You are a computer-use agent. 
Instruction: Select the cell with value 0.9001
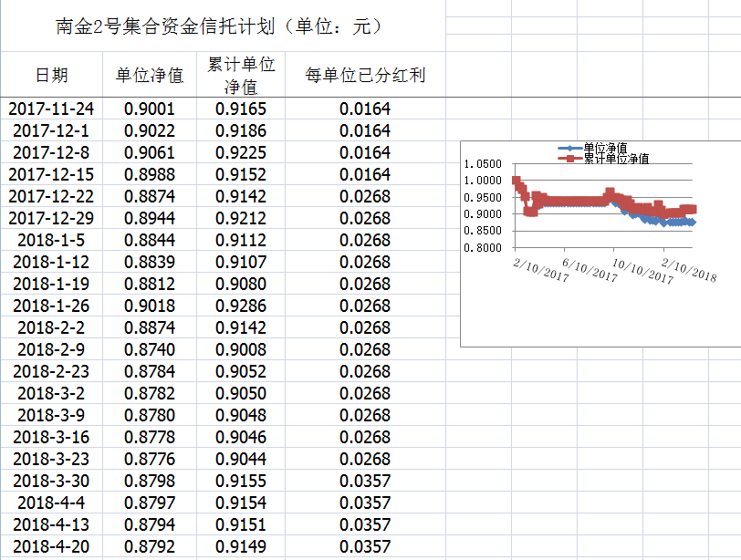coord(150,109)
